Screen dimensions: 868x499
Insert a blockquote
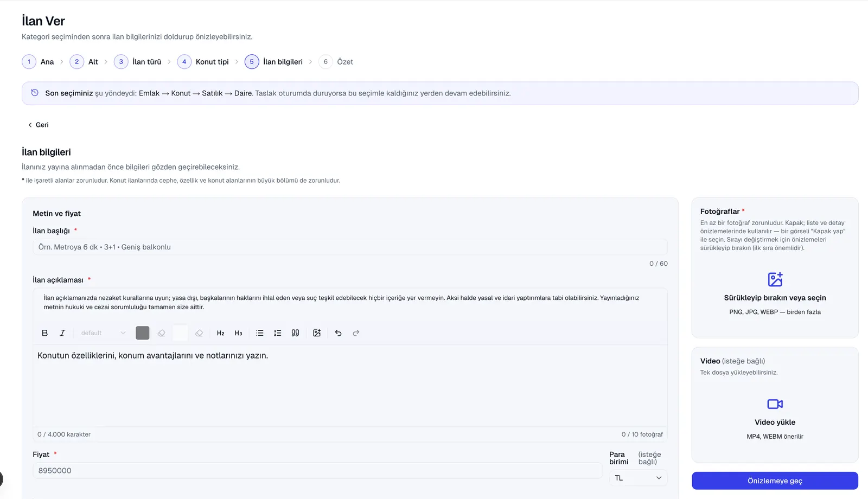[295, 333]
